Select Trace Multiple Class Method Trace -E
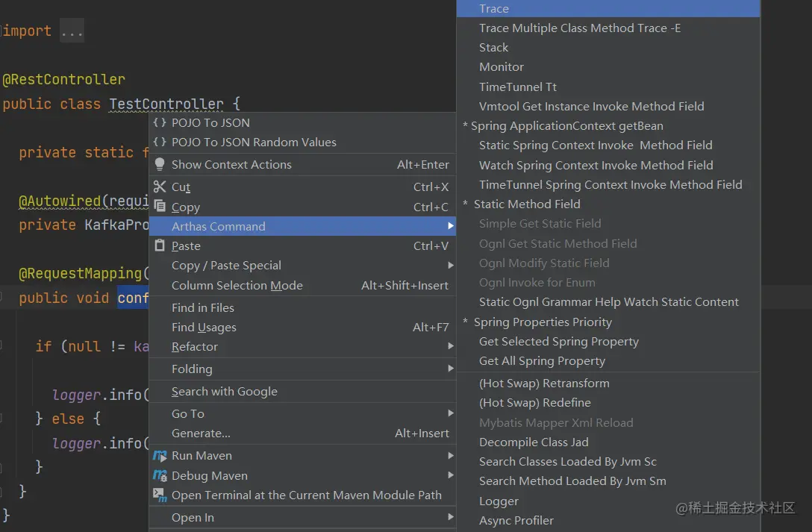812x532 pixels. click(x=608, y=28)
